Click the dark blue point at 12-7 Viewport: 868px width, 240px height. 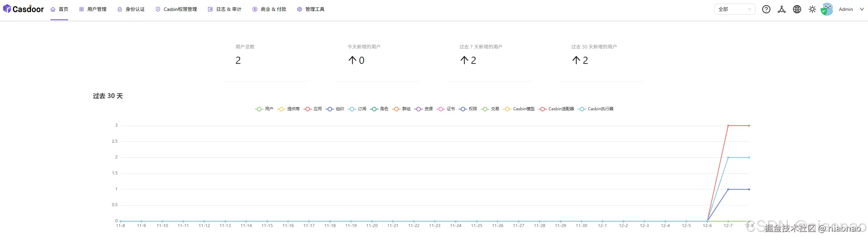[x=728, y=189]
